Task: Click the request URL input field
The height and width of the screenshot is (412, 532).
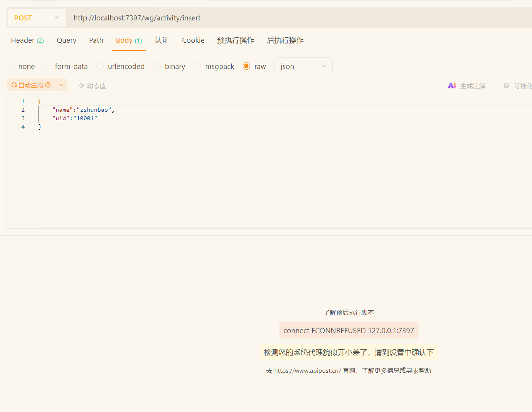Action: (x=270, y=18)
